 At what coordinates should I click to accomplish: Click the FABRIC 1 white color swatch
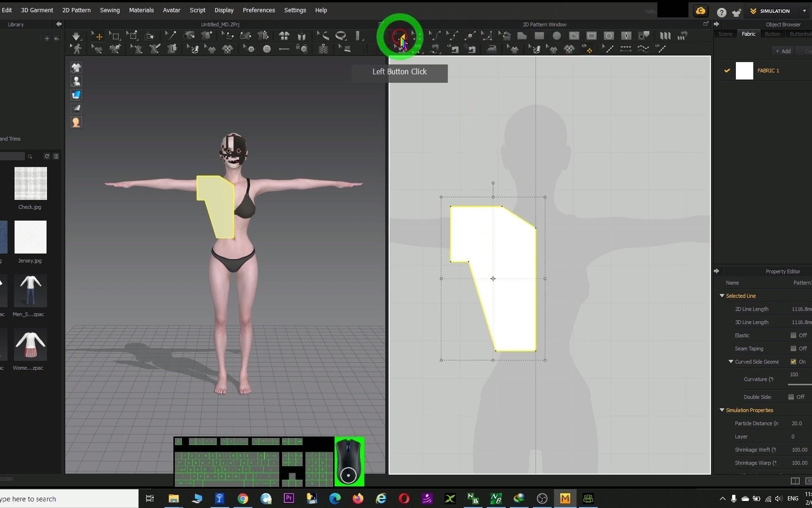click(744, 71)
